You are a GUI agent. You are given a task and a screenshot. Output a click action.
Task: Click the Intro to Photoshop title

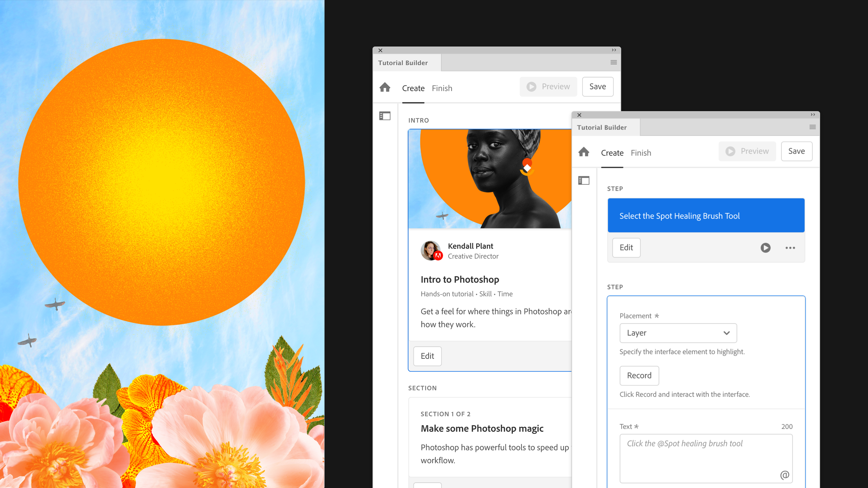[460, 279]
